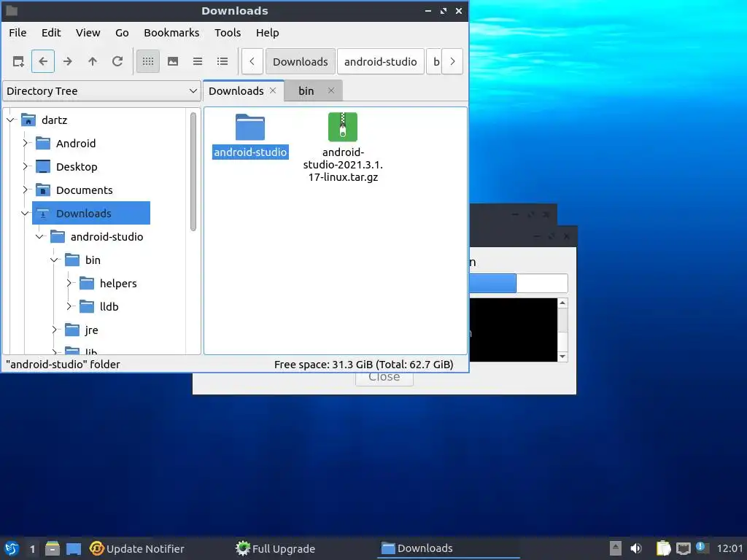
Task: Expand the Documents tree node
Action: (26, 190)
